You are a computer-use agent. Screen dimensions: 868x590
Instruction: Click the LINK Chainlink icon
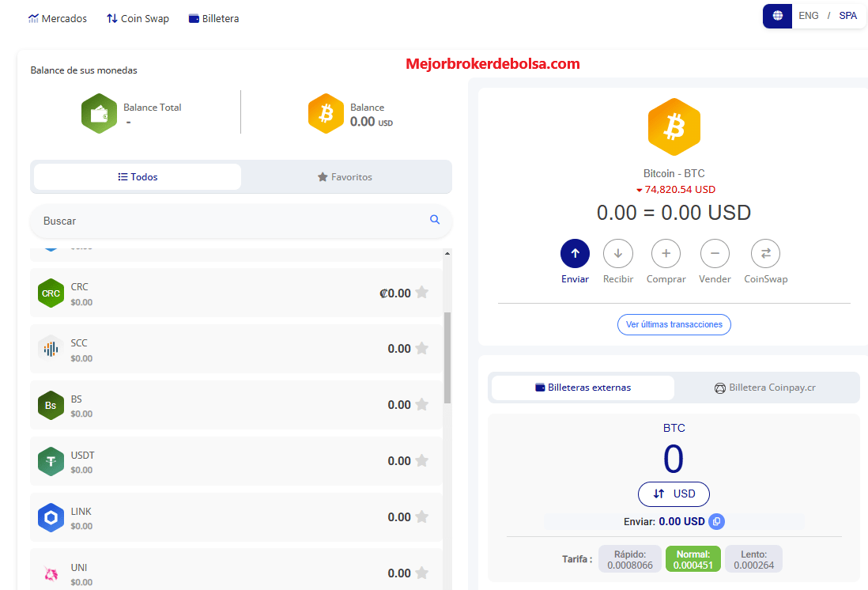point(51,518)
